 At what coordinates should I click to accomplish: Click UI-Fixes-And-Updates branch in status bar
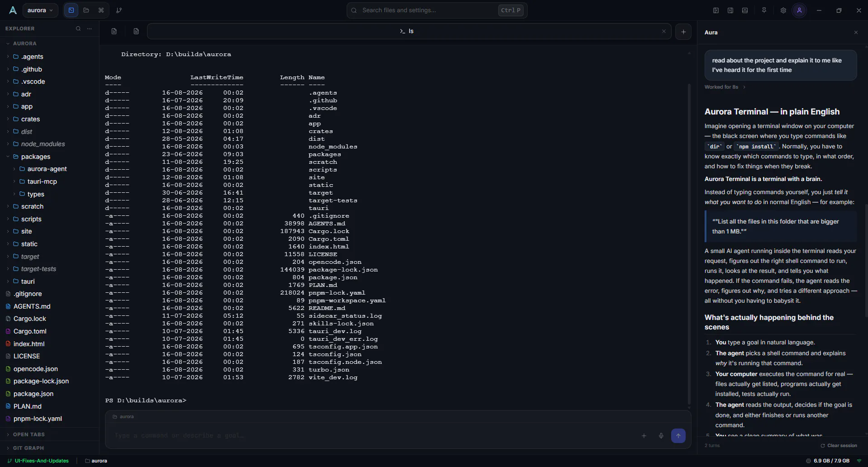tap(38, 461)
